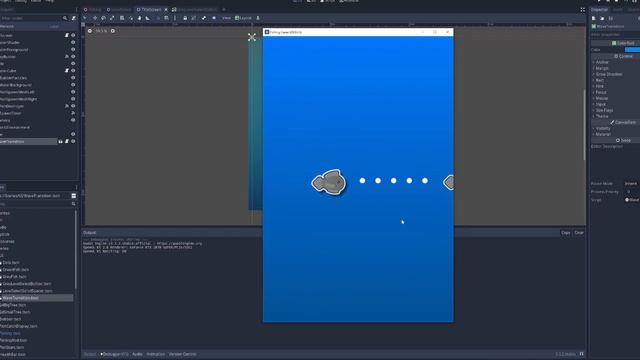Toggle visibility of FishSpawnMeshRight node
Screen dimensions: 640x360
coord(73,99)
